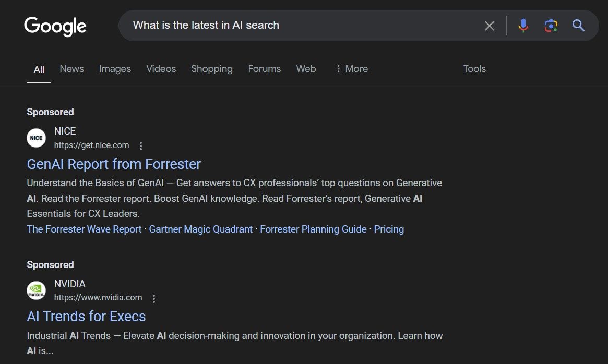Open three-dot menu beside www.nvidia.com
Viewport: 608px width, 364px height.
(x=154, y=298)
